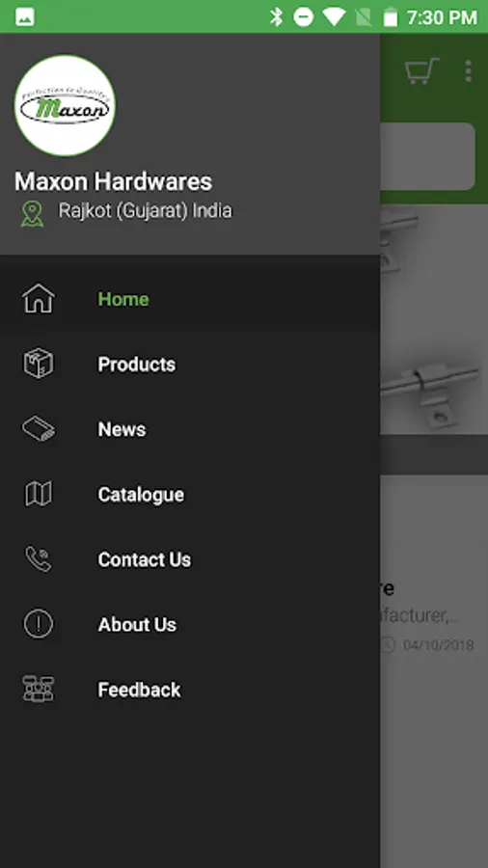This screenshot has height=868, width=488.
Task: Tap the folded map icon for Catalogue
Action: tap(39, 494)
